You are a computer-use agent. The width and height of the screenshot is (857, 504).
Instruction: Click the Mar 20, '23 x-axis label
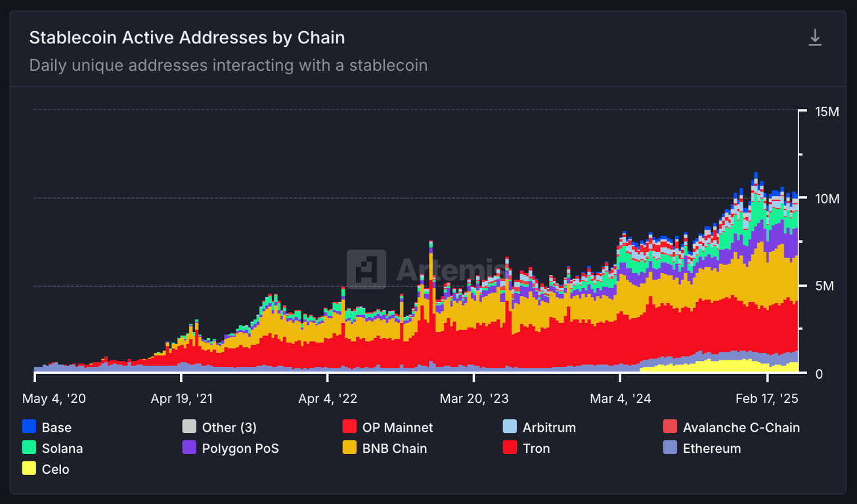(474, 398)
